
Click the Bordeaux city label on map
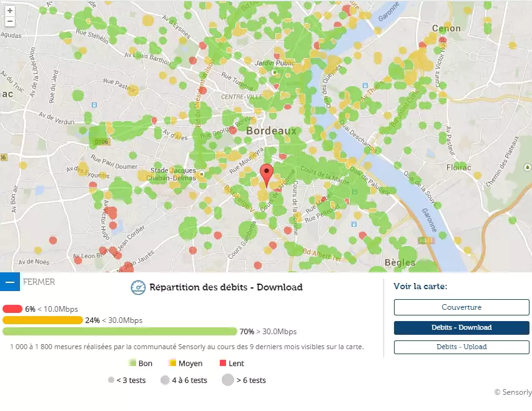click(x=270, y=131)
